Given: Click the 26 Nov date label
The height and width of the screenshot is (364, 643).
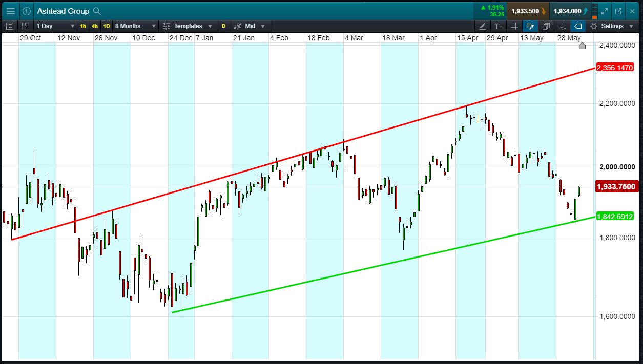Looking at the screenshot, I should pyautogui.click(x=106, y=38).
